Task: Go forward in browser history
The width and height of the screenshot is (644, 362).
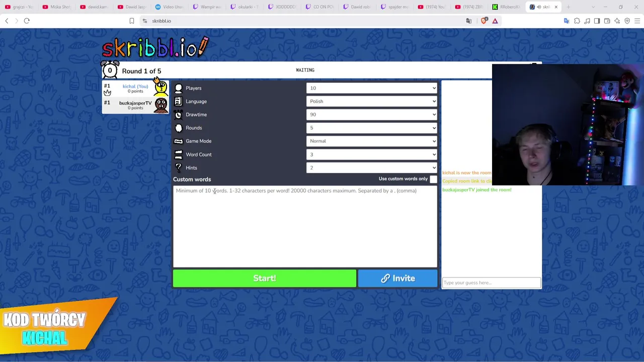Action: (17, 21)
